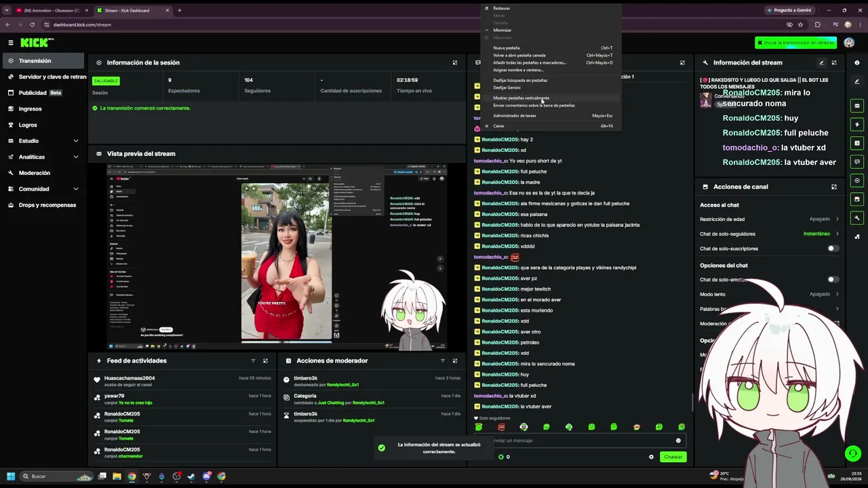Click the green support chat bubble
Screen dimensions: 868x488
(x=852, y=453)
